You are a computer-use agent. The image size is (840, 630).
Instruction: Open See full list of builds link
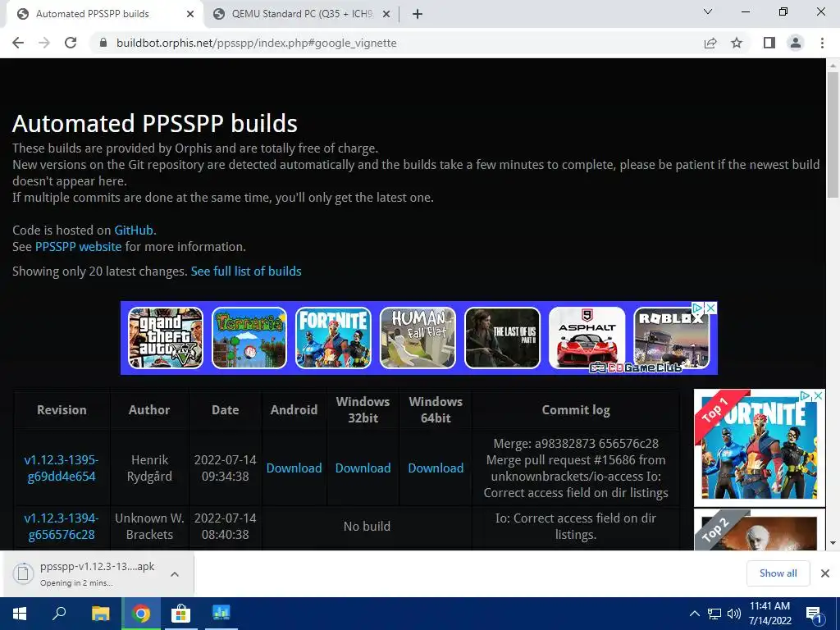pyautogui.click(x=246, y=272)
